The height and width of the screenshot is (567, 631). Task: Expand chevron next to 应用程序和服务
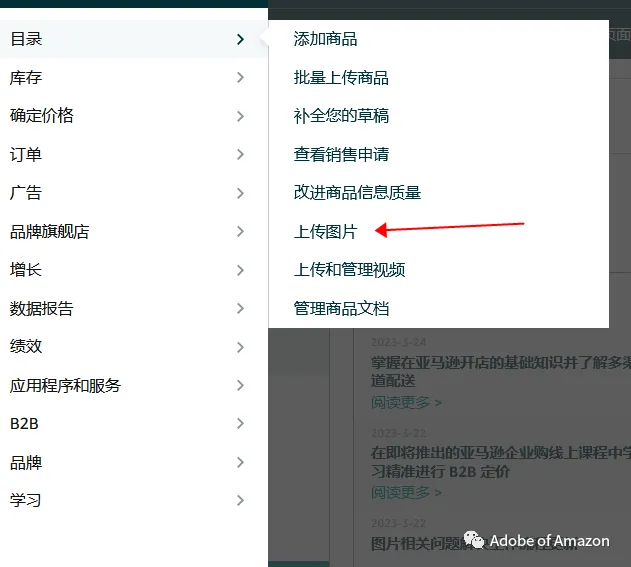240,386
